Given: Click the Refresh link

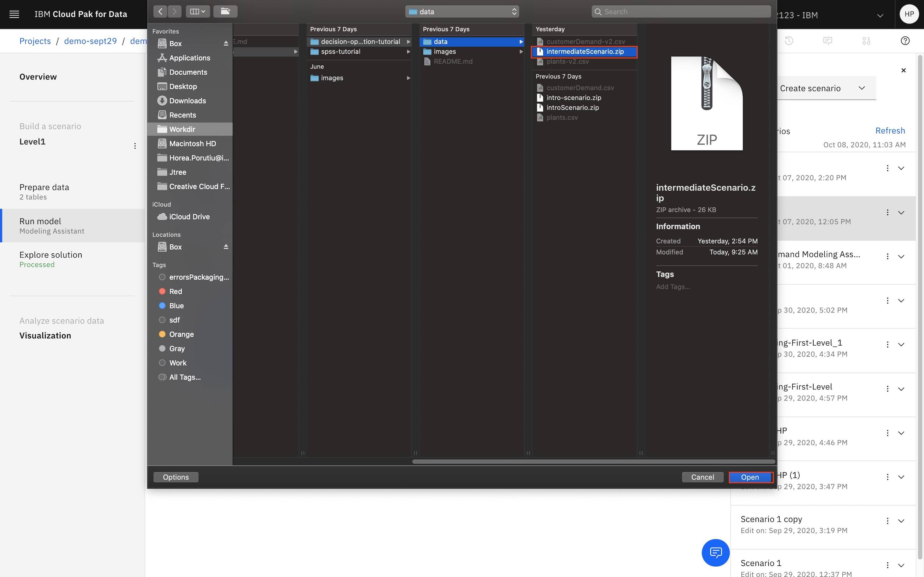Looking at the screenshot, I should coord(890,131).
